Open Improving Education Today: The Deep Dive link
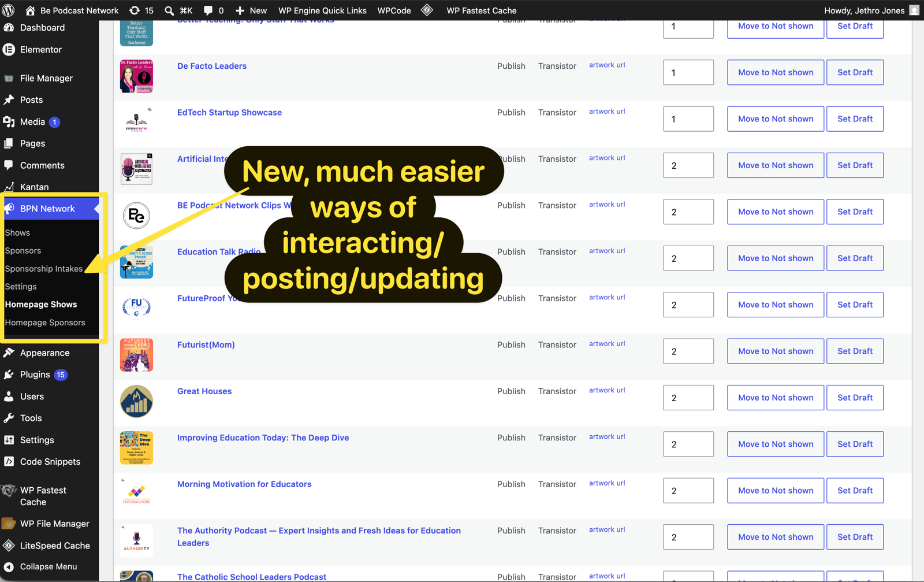This screenshot has height=582, width=924. point(263,438)
